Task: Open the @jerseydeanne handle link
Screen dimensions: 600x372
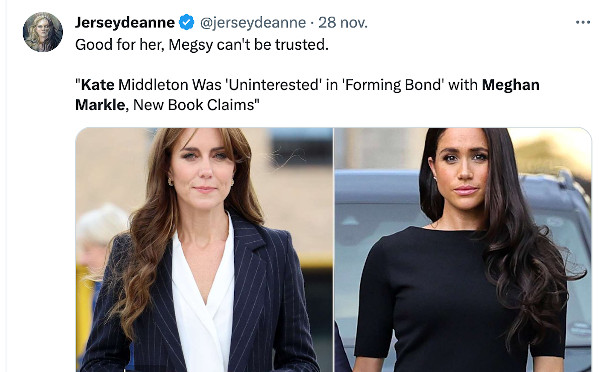Action: pyautogui.click(x=253, y=23)
